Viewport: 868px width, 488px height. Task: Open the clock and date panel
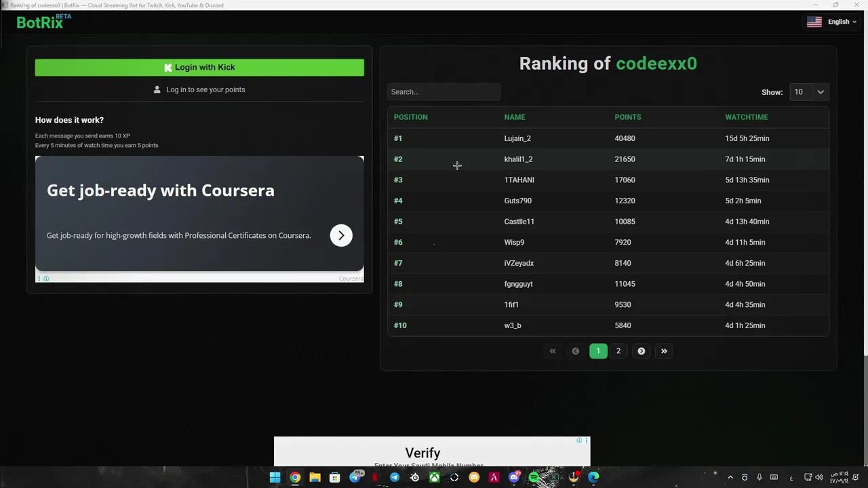840,477
